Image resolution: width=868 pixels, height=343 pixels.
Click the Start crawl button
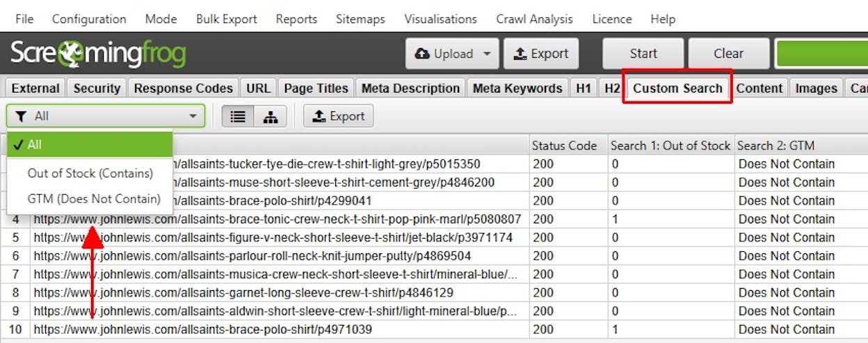(643, 54)
